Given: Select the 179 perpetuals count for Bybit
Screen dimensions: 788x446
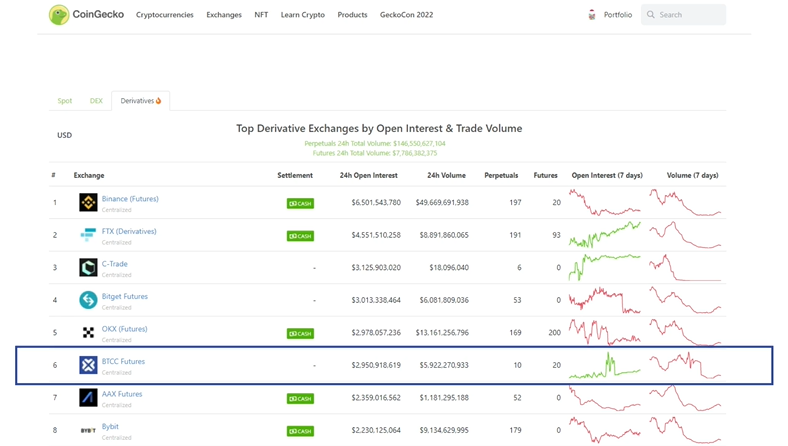Looking at the screenshot, I should click(x=515, y=430).
